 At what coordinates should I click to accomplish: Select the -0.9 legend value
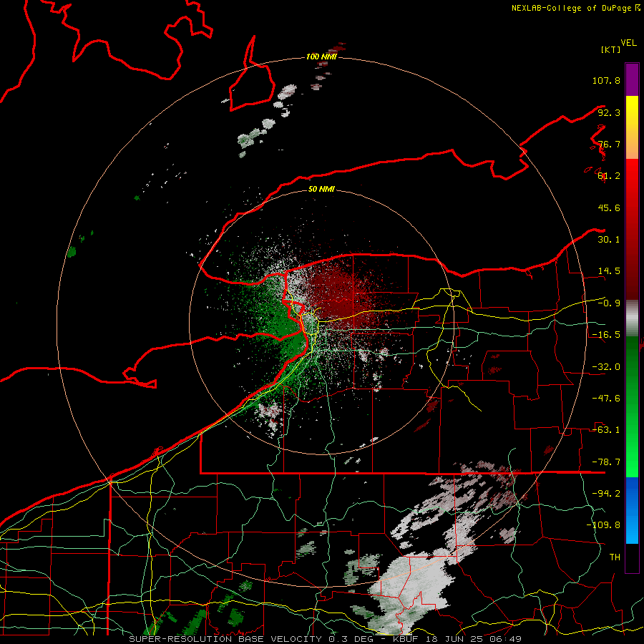[x=609, y=303]
